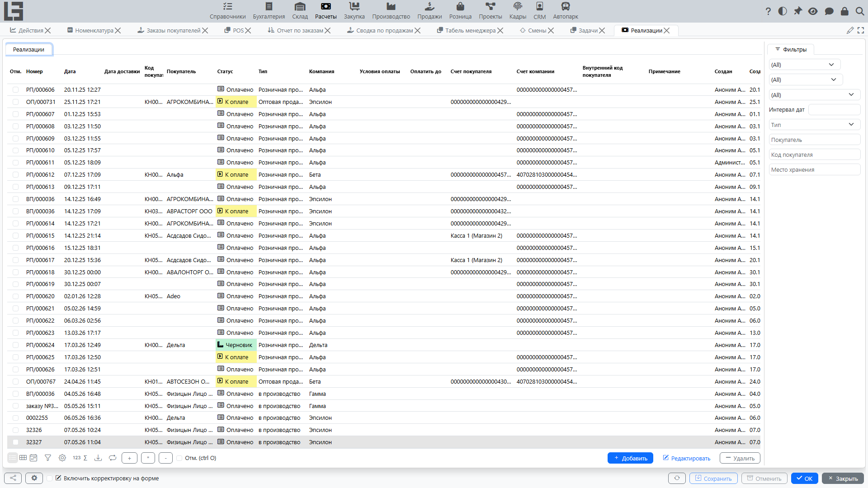Switch theme with the contrast icon
Image resolution: width=868 pixels, height=488 pixels.
point(783,11)
